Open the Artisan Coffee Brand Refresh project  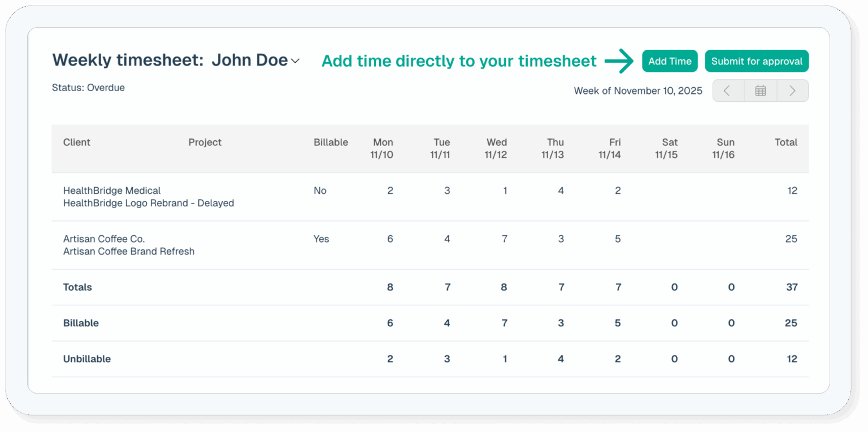click(129, 252)
